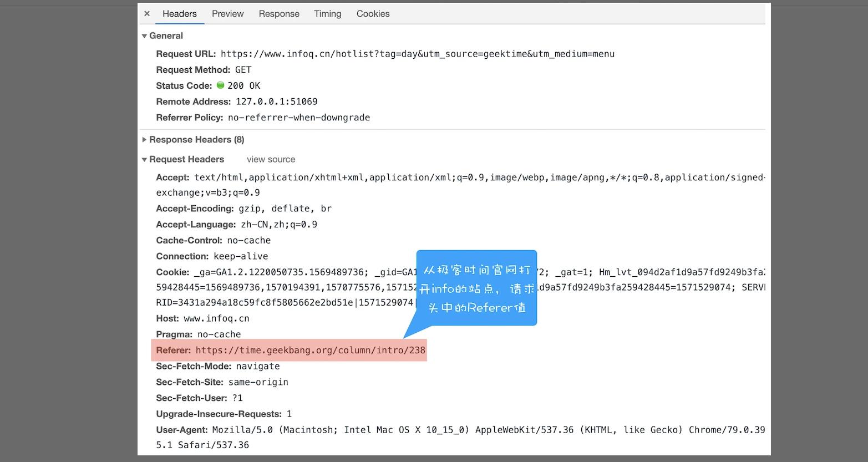
Task: Collapse the General section
Action: tap(145, 36)
